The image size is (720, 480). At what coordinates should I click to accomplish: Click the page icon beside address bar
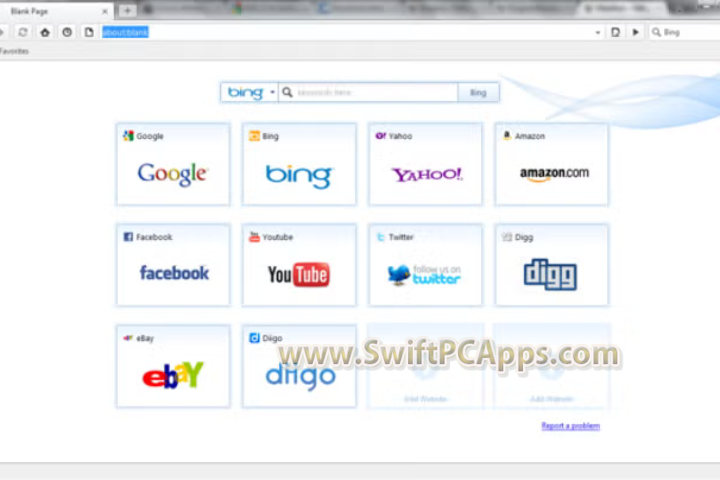[89, 32]
